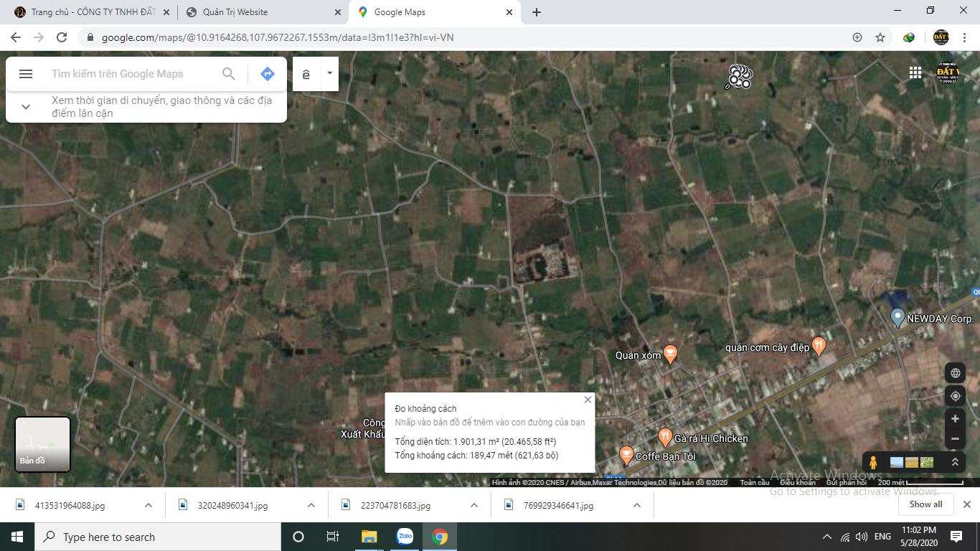Open the Internet Download Manager extension icon
980x551 pixels.
(x=909, y=37)
